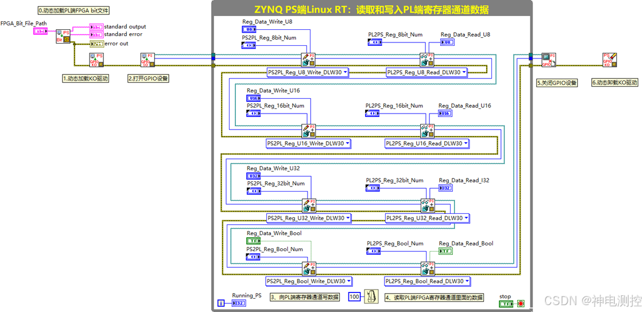Click the '0.动态加载PL端FPGA bit文件' comment
This screenshot has width=644, height=312.
(x=73, y=10)
